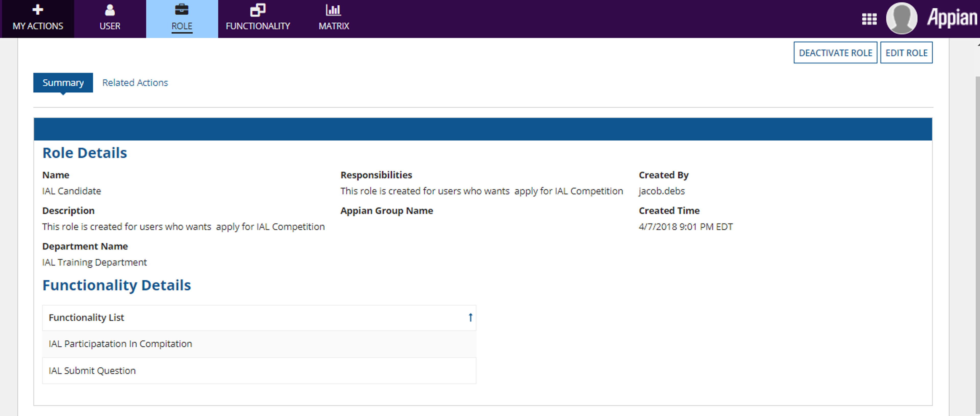Click the Description text value

[x=183, y=227]
